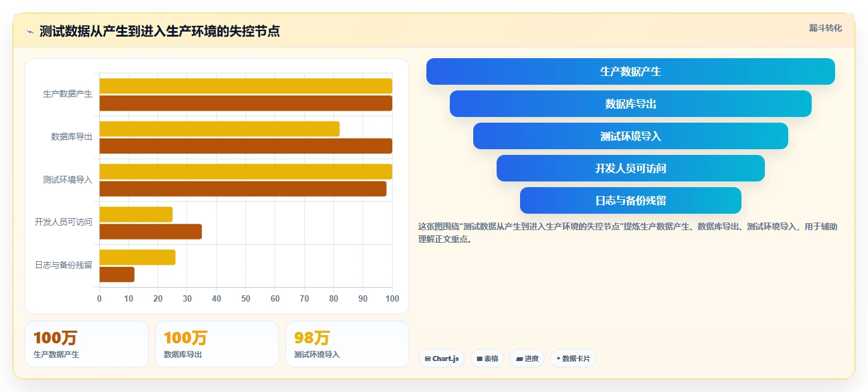Click brown bar for 测试环境导入
This screenshot has width=868, height=392.
[x=243, y=188]
